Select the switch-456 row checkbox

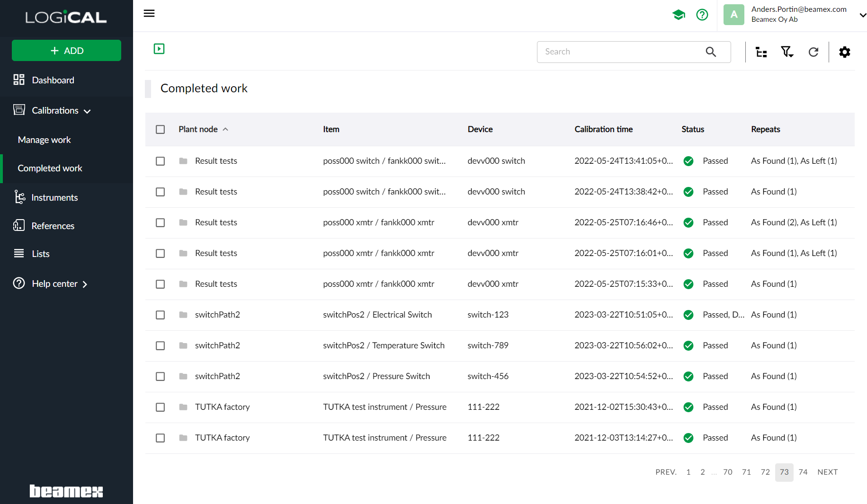pos(161,376)
